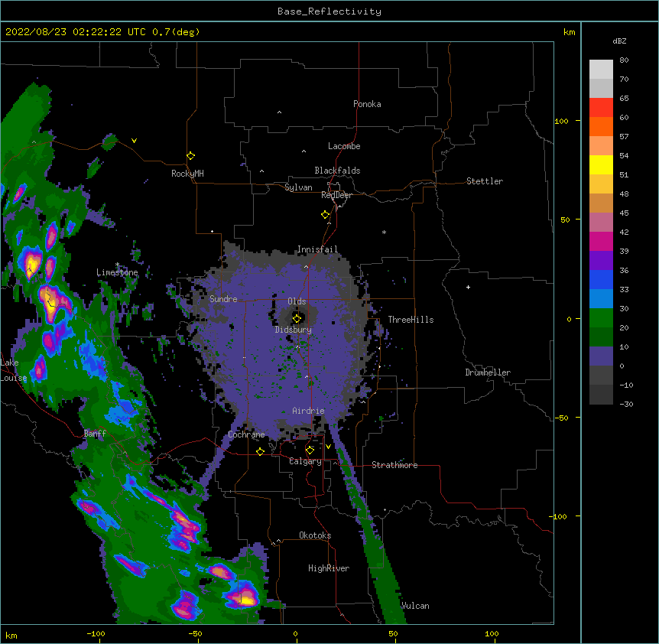Viewport: 659px width, 644px height.
Task: Click the -100 tick on bottom km axis
Action: coord(96,634)
